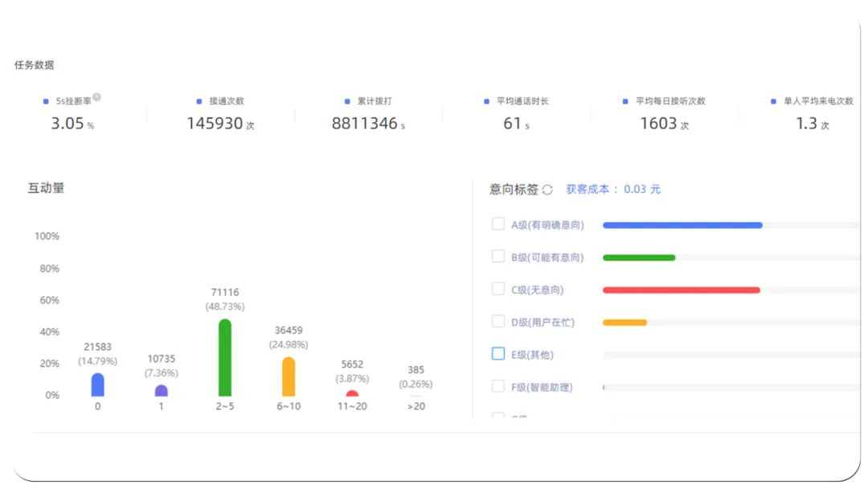Click the green 2~5 bar in the chart
Viewport: 868px width, 489px height.
coord(223,355)
